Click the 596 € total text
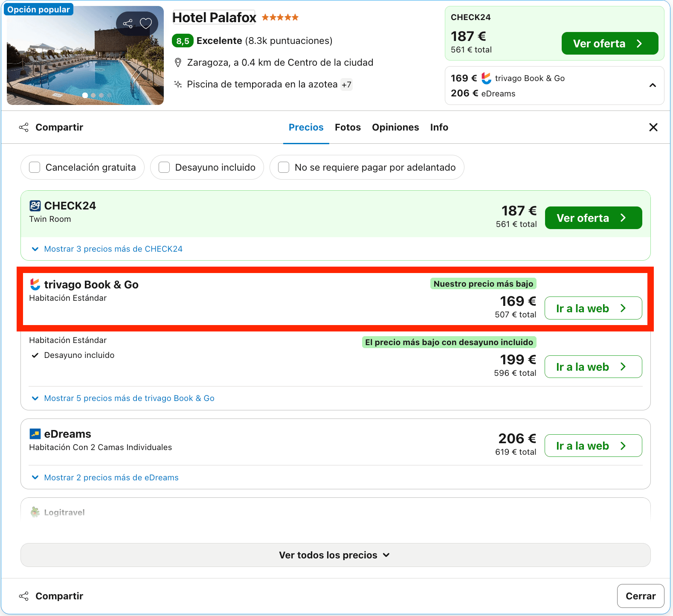Image resolution: width=673 pixels, height=616 pixels. tap(515, 373)
